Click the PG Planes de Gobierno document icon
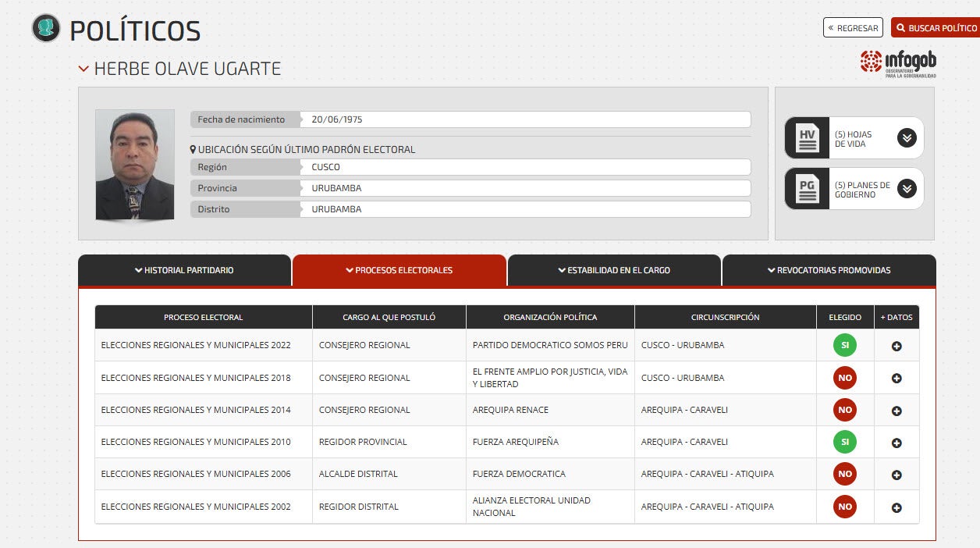Image resolution: width=980 pixels, height=548 pixels. pos(807,190)
